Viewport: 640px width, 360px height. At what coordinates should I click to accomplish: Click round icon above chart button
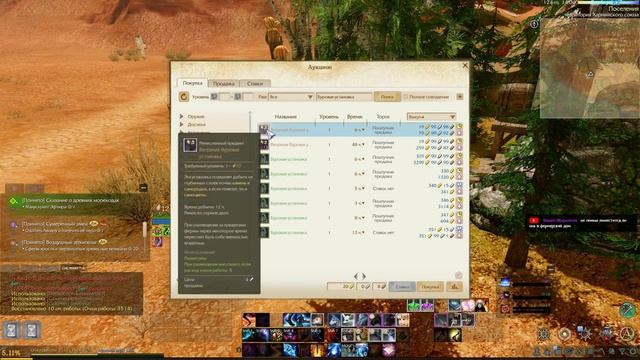458,276
